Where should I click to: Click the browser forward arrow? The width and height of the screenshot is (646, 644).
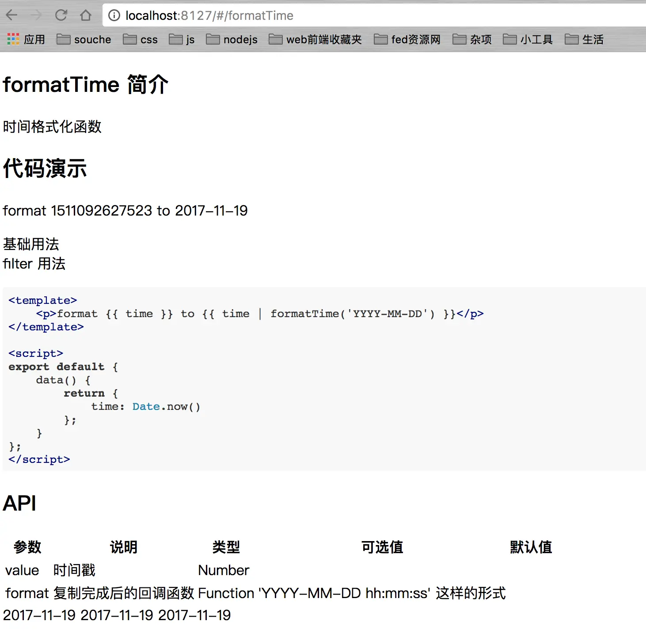(x=36, y=15)
